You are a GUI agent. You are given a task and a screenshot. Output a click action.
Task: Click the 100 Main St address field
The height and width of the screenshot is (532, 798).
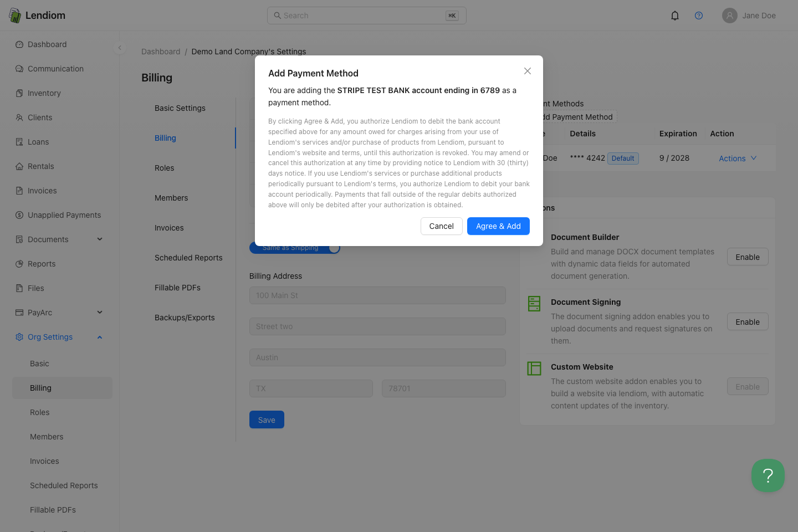pos(377,295)
